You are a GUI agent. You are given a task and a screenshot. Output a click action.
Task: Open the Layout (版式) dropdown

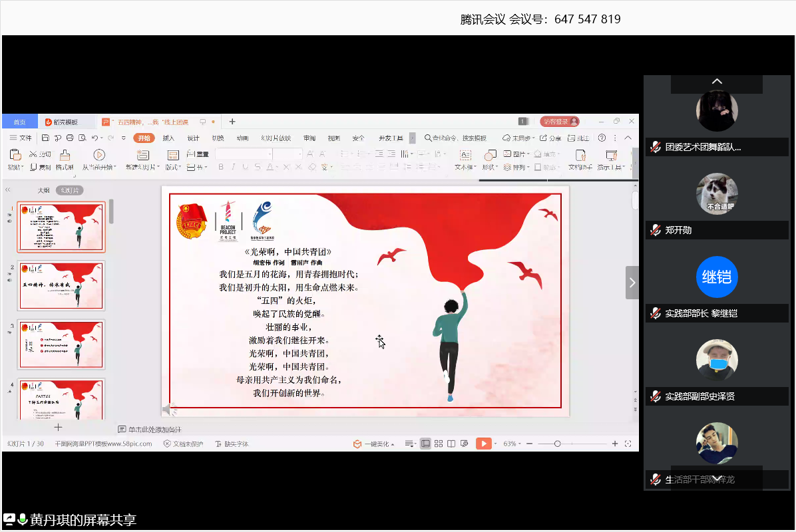pos(174,168)
